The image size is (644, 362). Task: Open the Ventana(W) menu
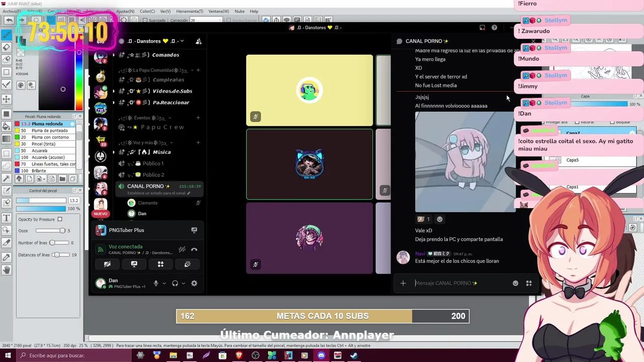tap(218, 11)
